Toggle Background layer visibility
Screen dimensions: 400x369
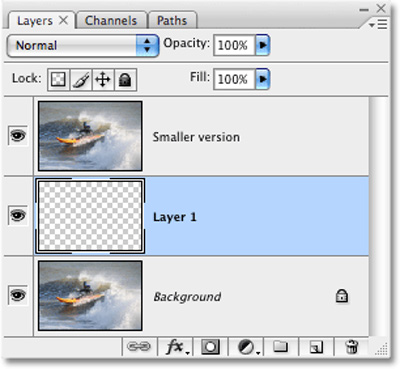pyautogui.click(x=18, y=295)
